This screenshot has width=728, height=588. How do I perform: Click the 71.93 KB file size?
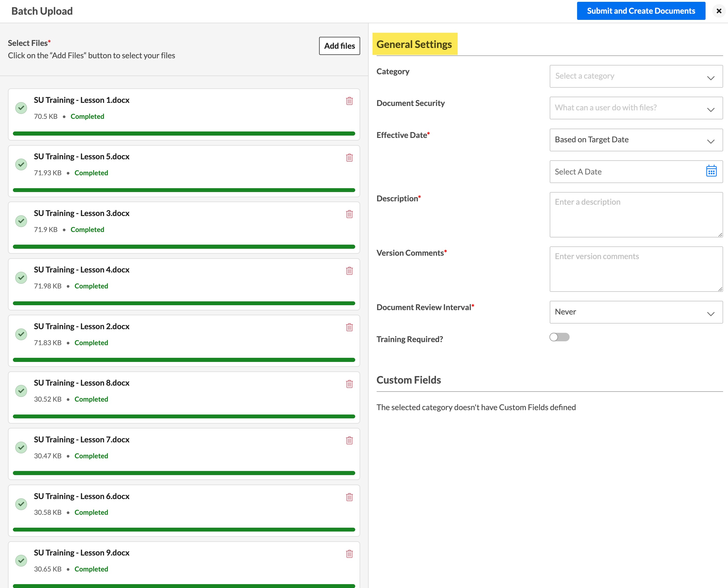pos(48,173)
